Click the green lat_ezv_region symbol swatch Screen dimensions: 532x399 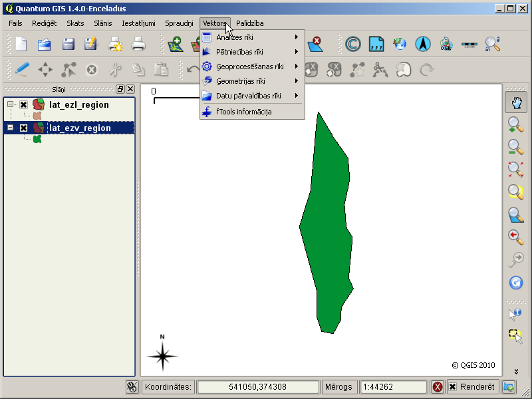point(37,139)
